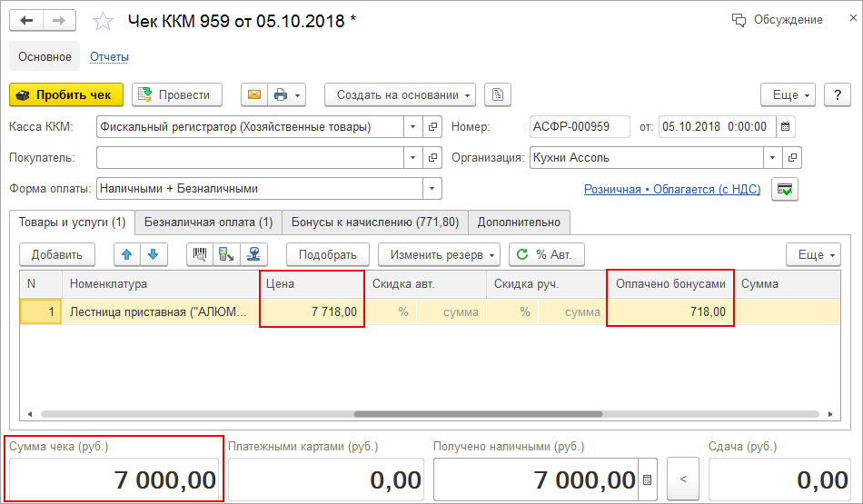
Task: Click the empty Покупатель input field
Action: tap(250, 157)
